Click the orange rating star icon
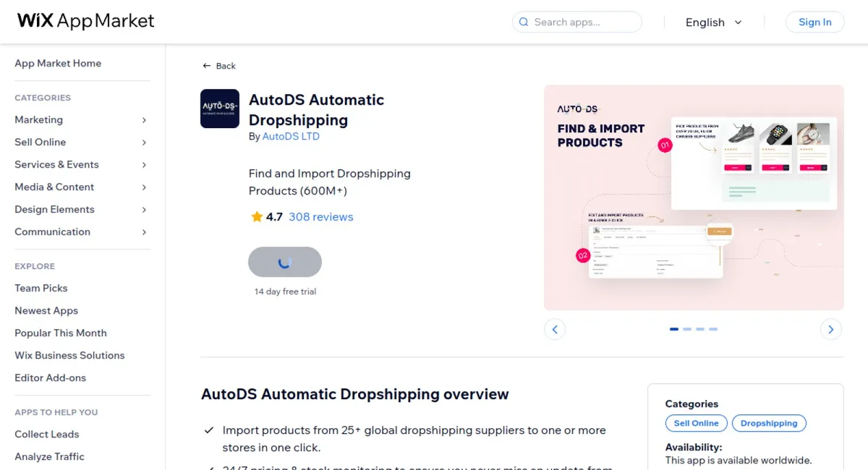Image resolution: width=868 pixels, height=470 pixels. tap(257, 217)
